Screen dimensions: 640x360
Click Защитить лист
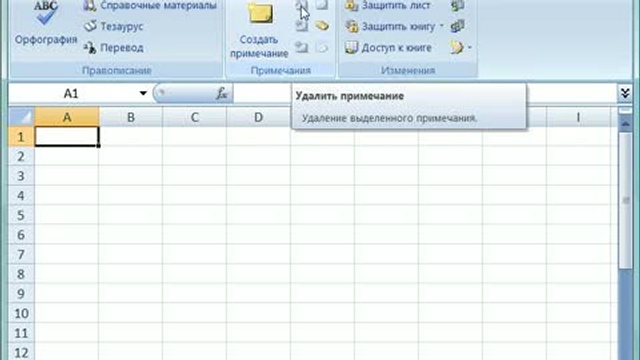click(388, 5)
